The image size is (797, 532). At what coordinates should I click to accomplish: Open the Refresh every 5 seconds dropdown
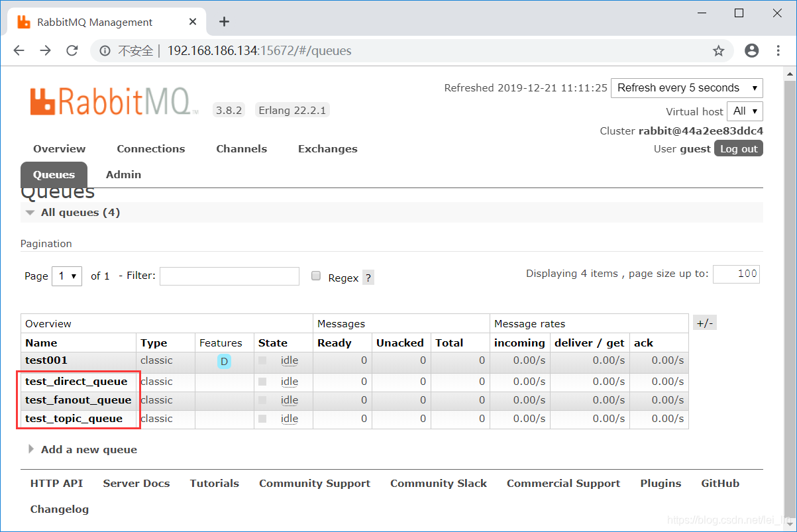687,88
